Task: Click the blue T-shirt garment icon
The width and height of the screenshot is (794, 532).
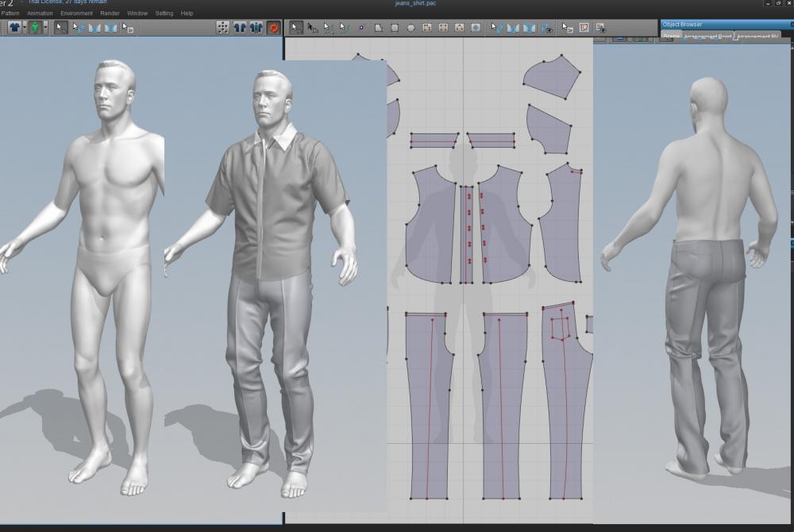Action: coord(14,27)
